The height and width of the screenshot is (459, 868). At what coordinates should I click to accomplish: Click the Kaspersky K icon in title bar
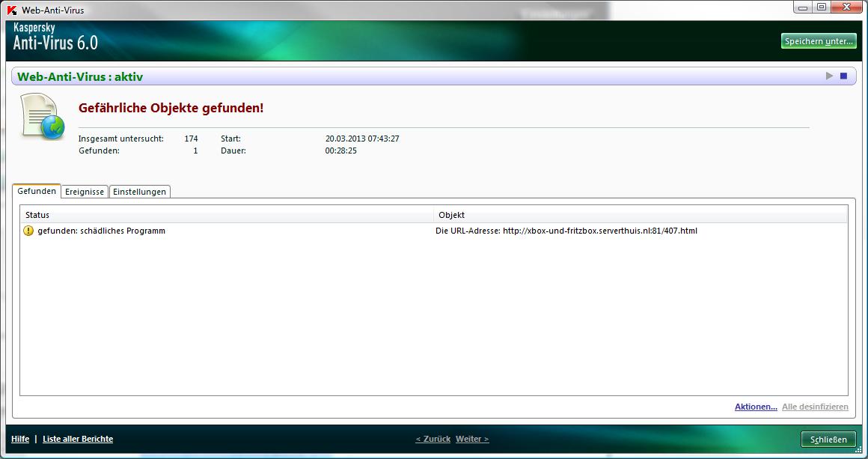[x=12, y=10]
